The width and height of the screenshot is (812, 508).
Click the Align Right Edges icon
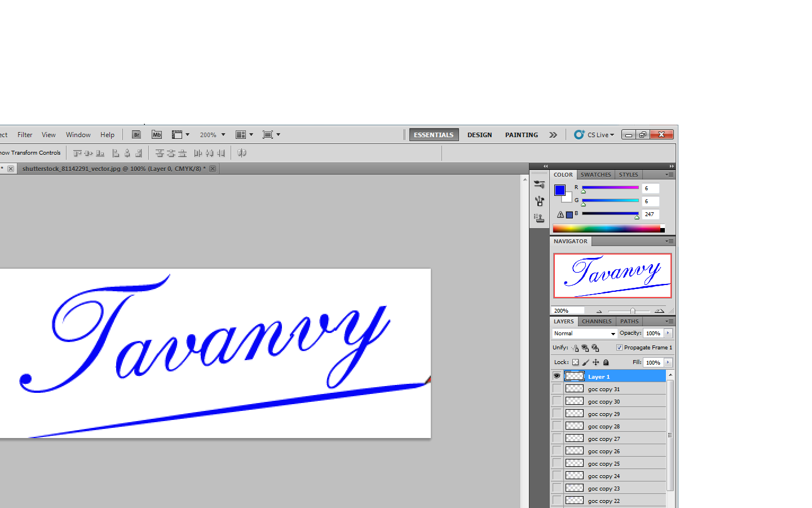coord(138,153)
